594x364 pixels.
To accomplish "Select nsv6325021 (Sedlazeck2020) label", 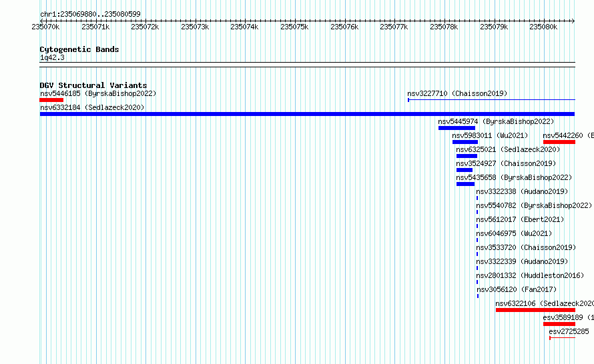I will coord(508,149).
